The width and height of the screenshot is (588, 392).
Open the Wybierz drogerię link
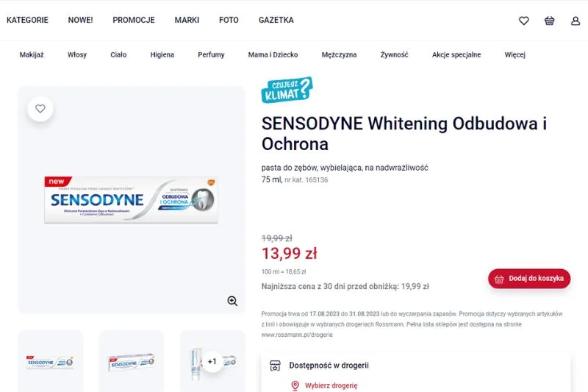[331, 385]
